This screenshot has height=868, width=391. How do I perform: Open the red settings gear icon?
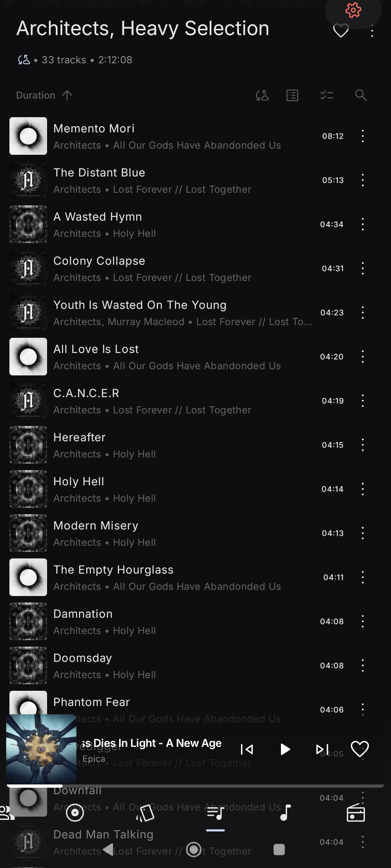353,10
